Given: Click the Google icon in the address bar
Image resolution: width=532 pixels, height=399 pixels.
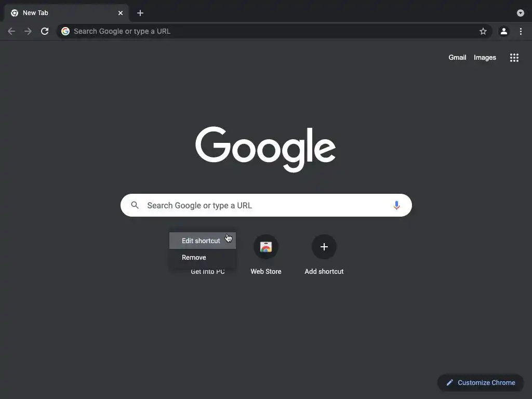Looking at the screenshot, I should [x=65, y=31].
